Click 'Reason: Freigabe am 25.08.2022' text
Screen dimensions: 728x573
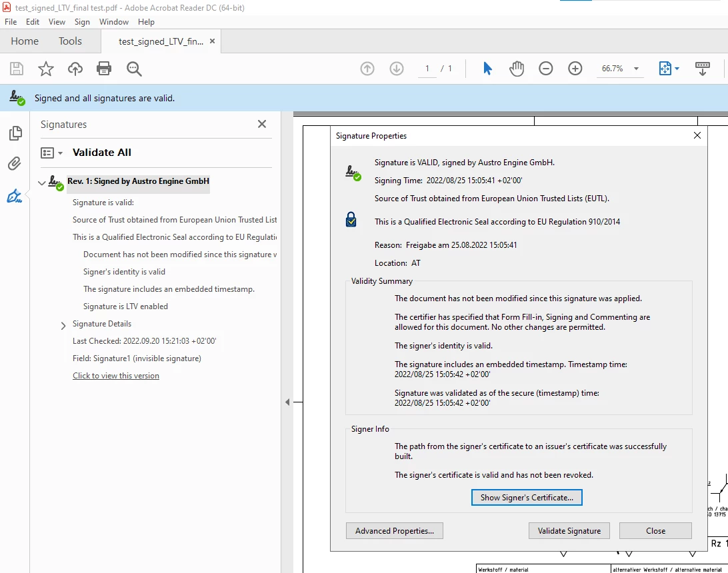[445, 245]
